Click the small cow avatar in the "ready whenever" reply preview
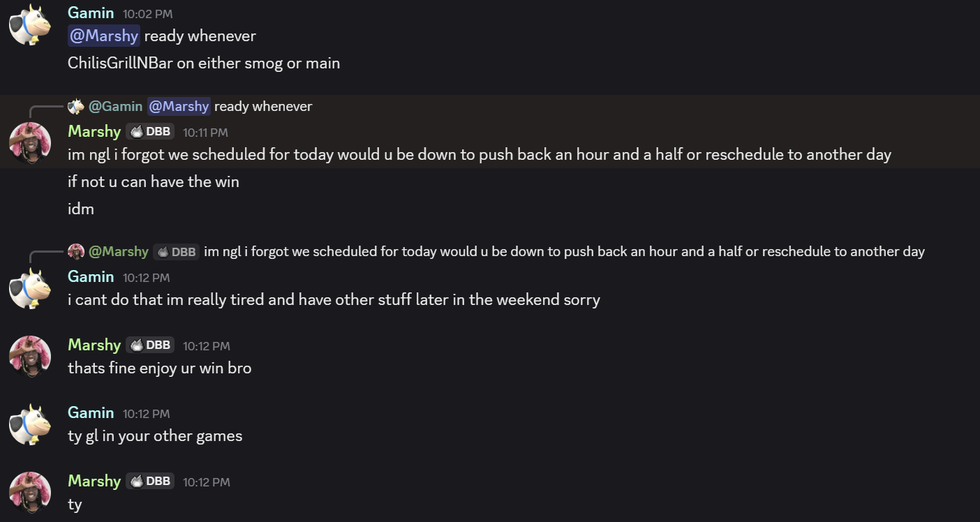 [76, 106]
